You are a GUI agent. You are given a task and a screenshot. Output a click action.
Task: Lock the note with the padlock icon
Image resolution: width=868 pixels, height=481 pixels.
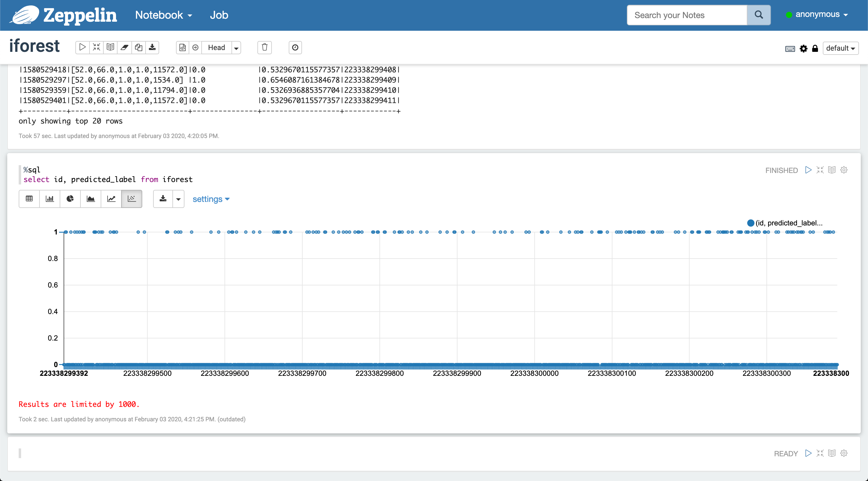tap(815, 49)
